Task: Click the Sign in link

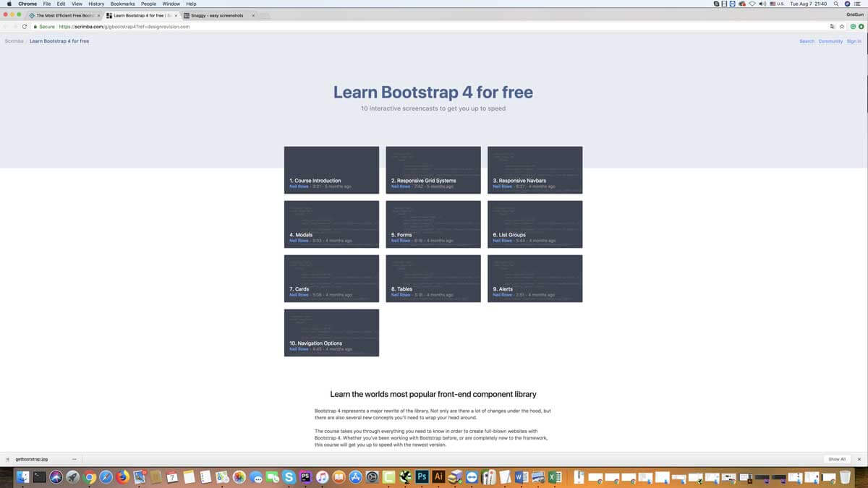Action: click(x=854, y=41)
